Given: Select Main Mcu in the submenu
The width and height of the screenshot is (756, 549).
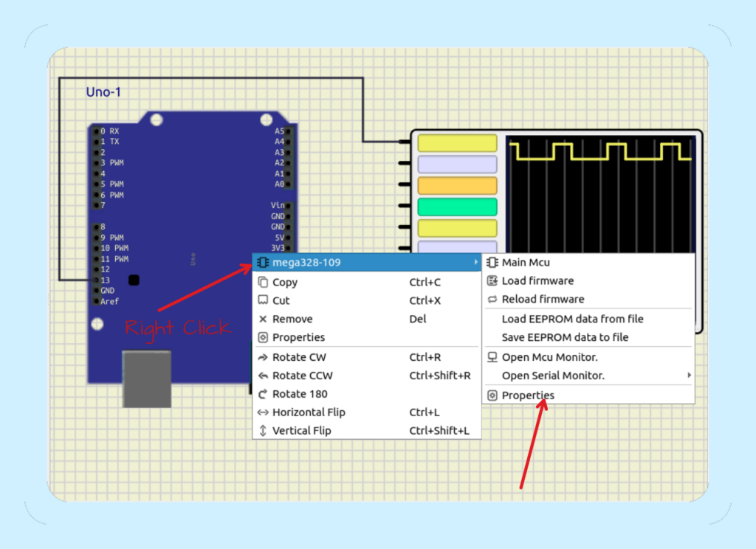Looking at the screenshot, I should (x=588, y=262).
